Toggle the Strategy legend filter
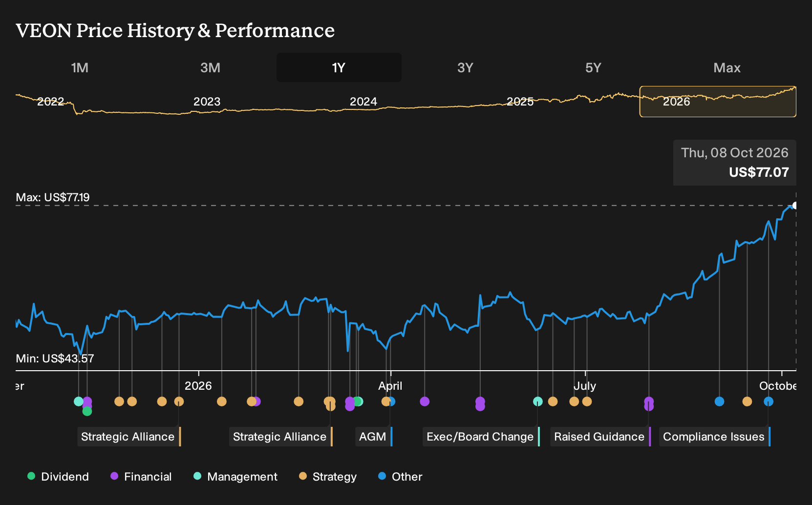This screenshot has height=505, width=812. [328, 477]
